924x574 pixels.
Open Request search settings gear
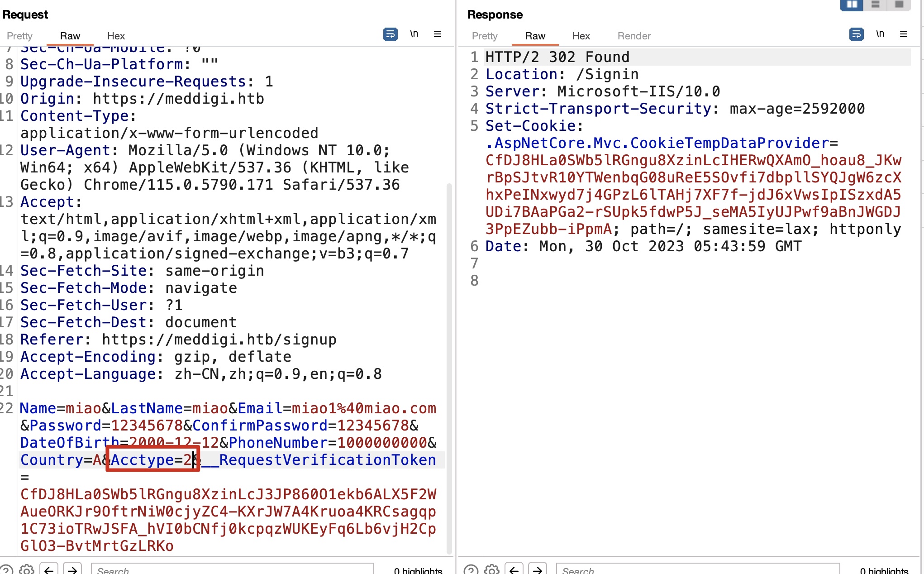tap(27, 569)
